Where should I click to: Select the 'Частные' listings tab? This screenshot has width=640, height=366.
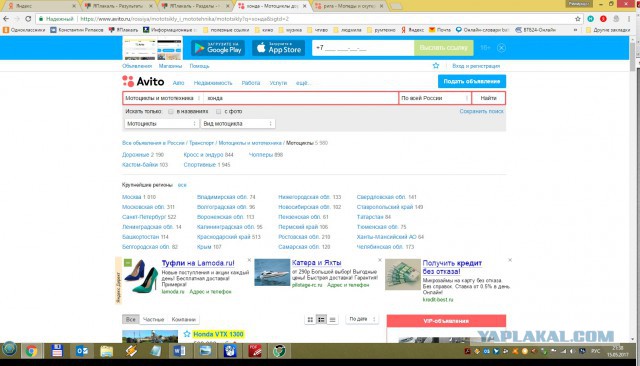point(153,319)
